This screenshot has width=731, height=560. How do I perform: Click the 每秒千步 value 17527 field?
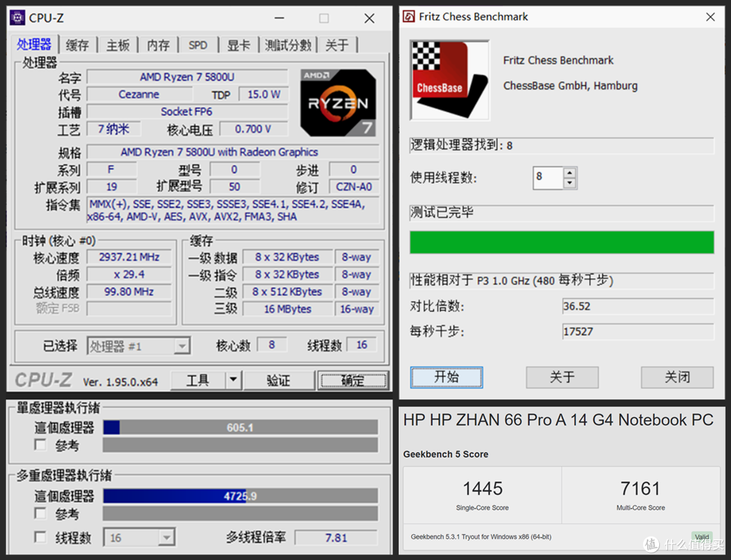pos(638,331)
